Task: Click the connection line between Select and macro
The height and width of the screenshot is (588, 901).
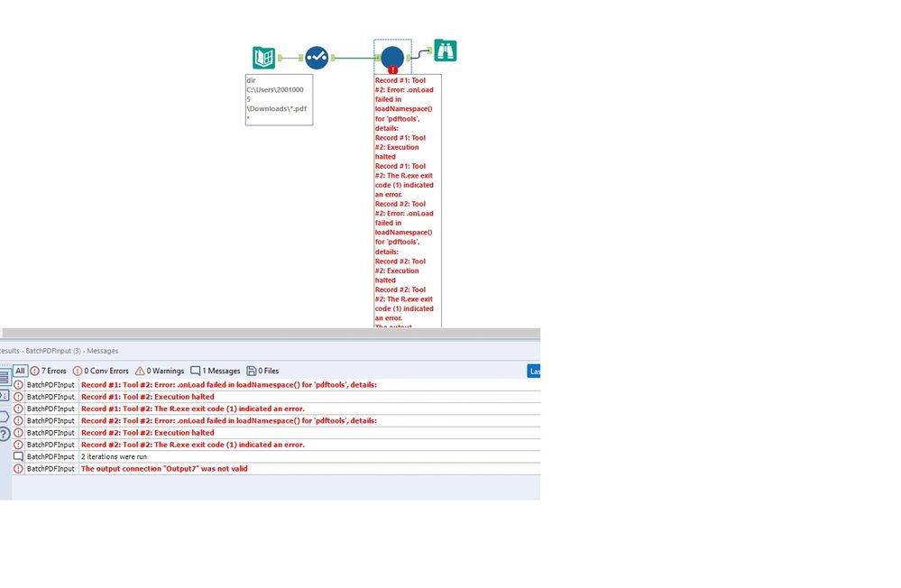Action: tap(355, 58)
